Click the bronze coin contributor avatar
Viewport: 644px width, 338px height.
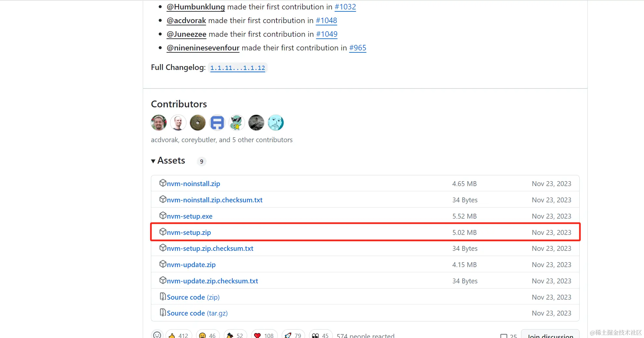click(x=198, y=123)
